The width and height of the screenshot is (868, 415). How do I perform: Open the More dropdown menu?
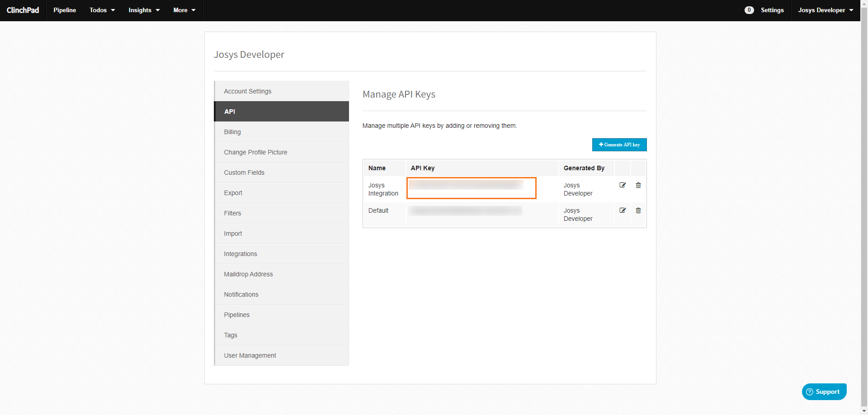point(184,10)
